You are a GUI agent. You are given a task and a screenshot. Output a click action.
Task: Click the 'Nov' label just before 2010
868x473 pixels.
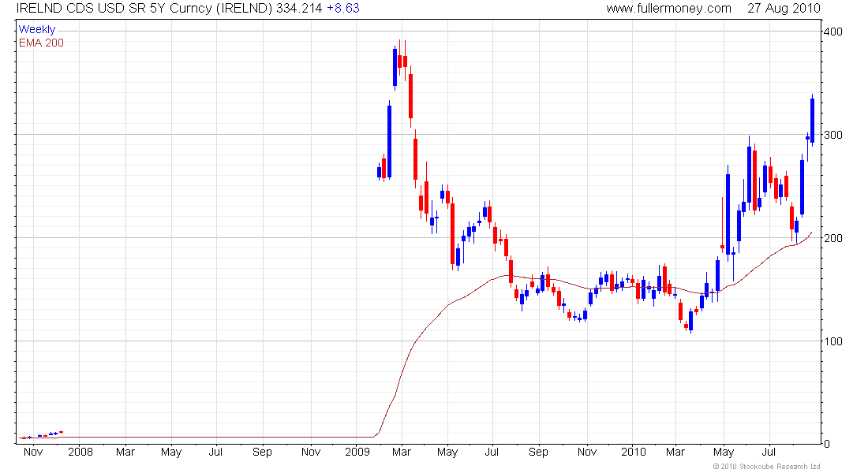(x=587, y=452)
